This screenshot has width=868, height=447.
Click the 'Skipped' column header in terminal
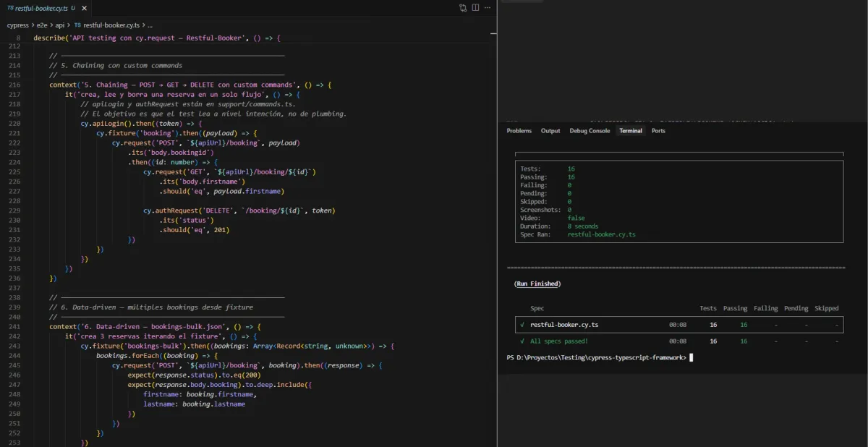pos(826,308)
